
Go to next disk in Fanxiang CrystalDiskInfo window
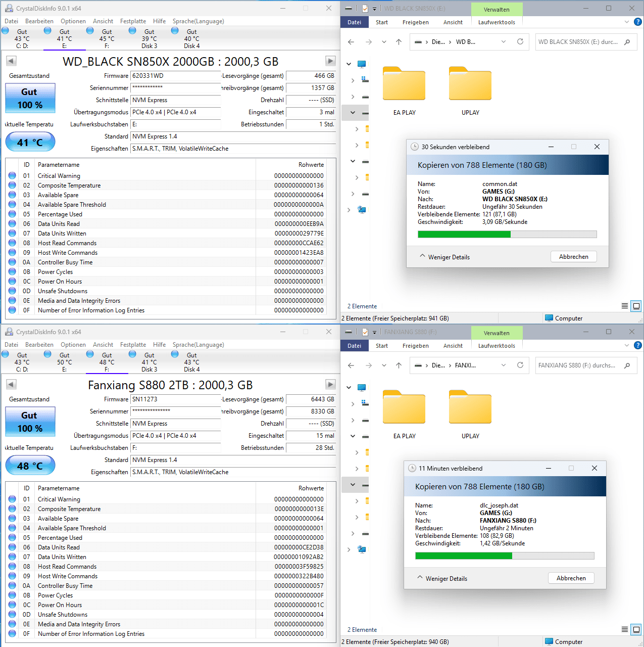(330, 384)
